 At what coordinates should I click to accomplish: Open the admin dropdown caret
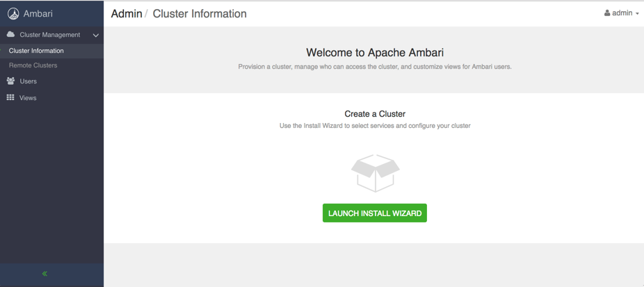click(637, 13)
